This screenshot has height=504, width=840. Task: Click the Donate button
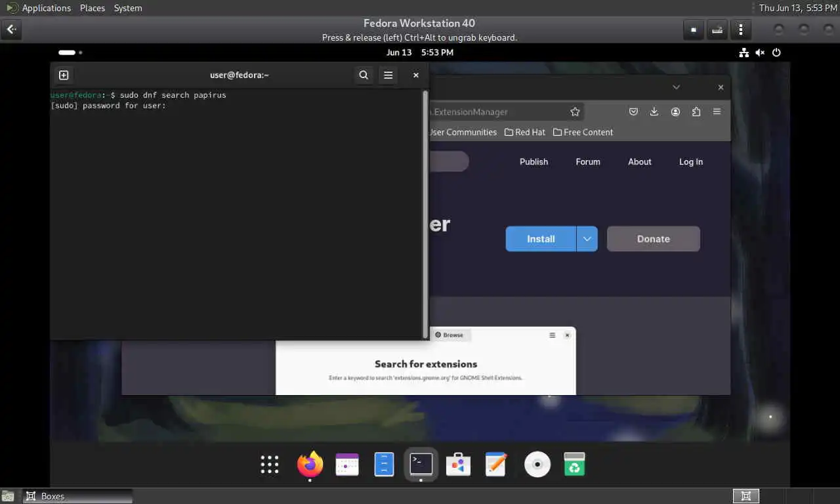(654, 239)
